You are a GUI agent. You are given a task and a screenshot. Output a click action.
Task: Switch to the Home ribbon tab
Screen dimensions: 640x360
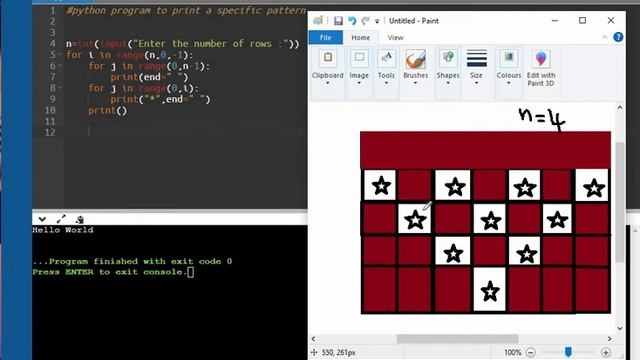pos(361,38)
